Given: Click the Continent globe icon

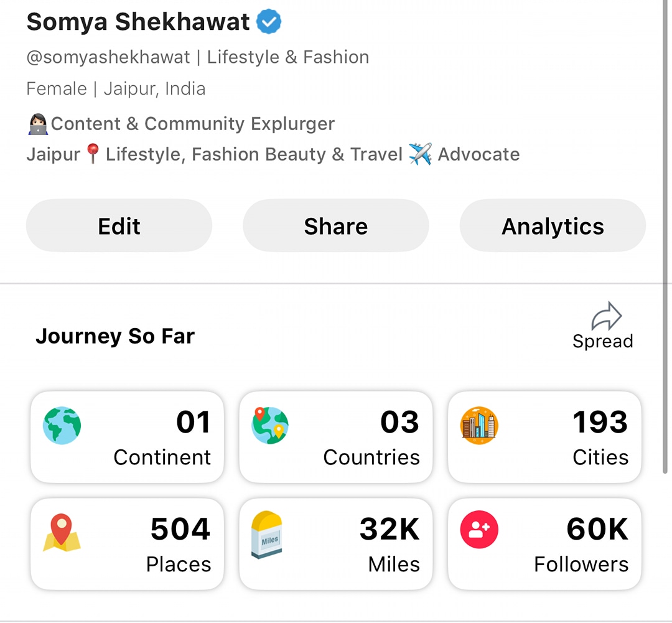Looking at the screenshot, I should 62,425.
